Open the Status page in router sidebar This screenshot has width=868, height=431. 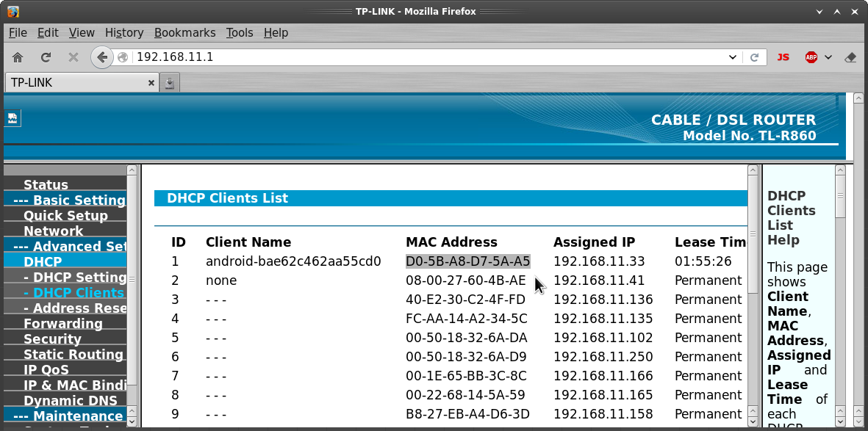tap(46, 185)
